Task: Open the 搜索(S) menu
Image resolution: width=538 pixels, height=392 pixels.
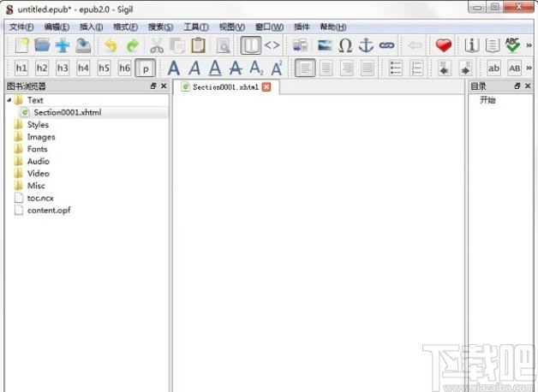Action: pyautogui.click(x=160, y=27)
